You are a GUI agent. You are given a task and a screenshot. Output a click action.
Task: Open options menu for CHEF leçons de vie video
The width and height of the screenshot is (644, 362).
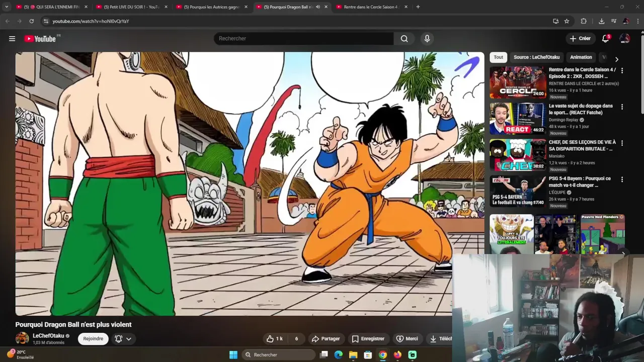pyautogui.click(x=622, y=143)
